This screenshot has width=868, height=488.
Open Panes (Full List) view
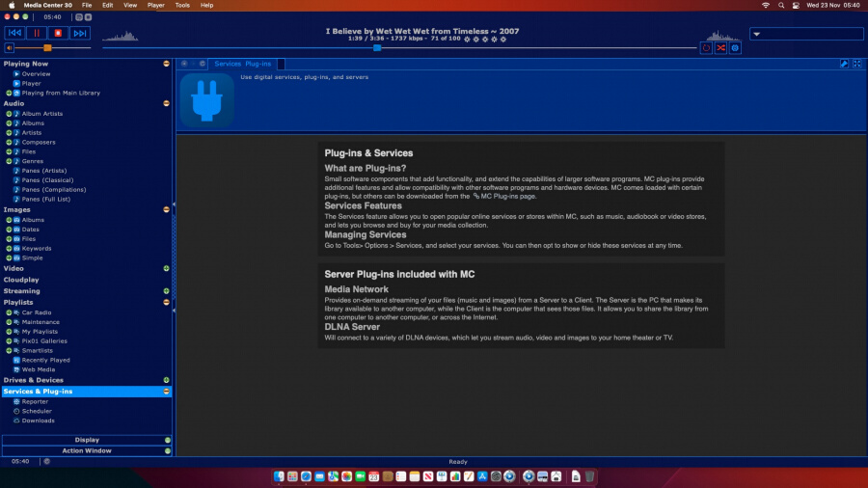click(x=46, y=200)
